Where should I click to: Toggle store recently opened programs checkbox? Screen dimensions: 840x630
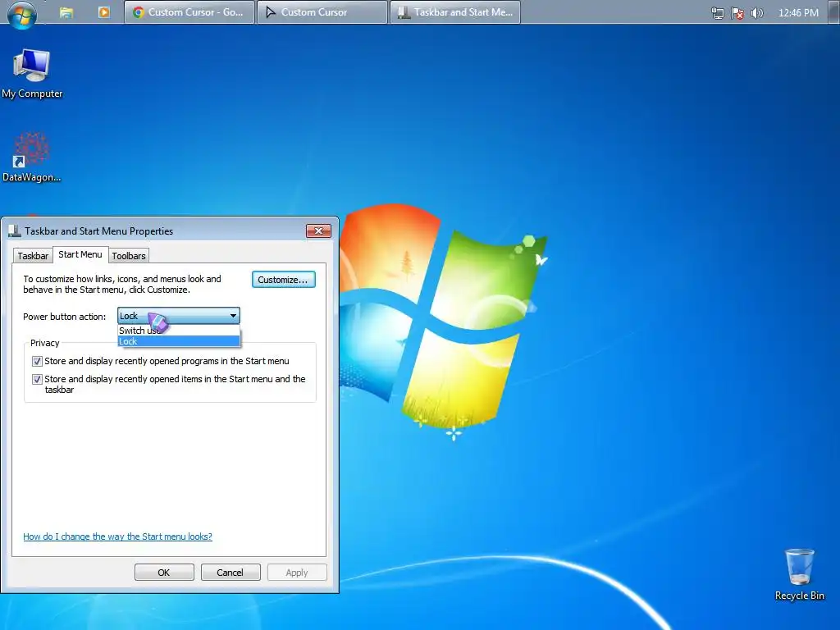coord(37,361)
